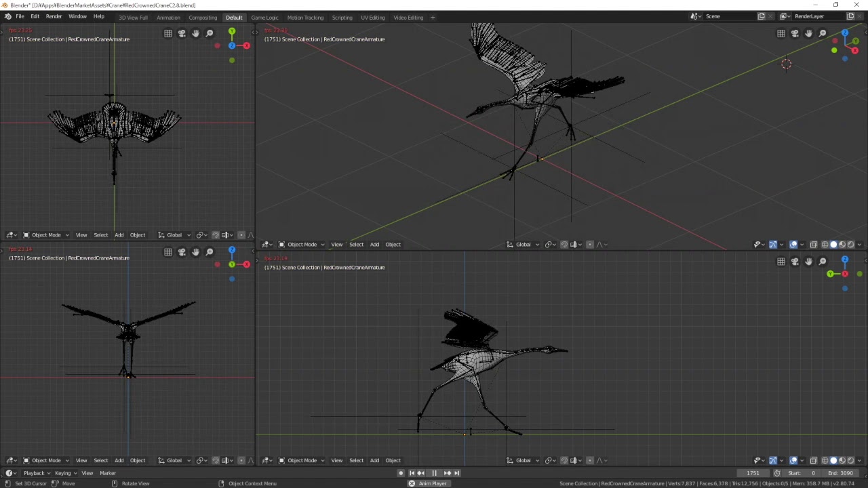Toggle gizmo display in top-right viewport
The image size is (868, 488).
click(x=773, y=245)
